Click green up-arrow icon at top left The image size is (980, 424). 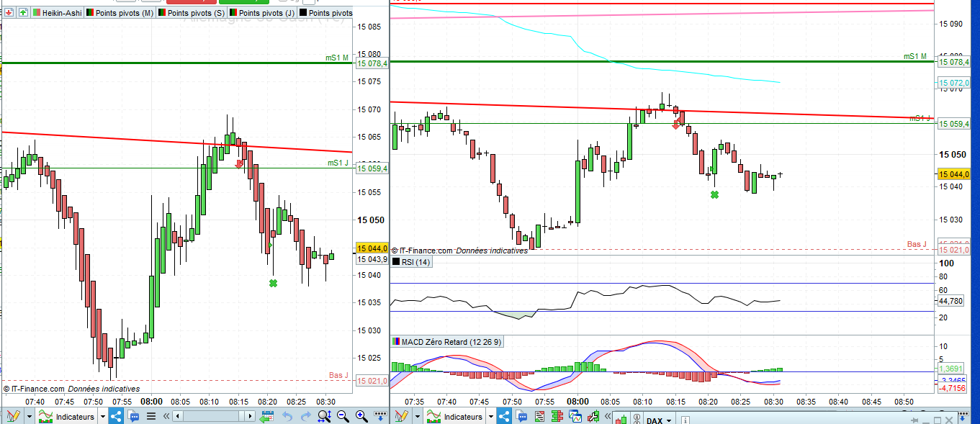click(x=24, y=13)
